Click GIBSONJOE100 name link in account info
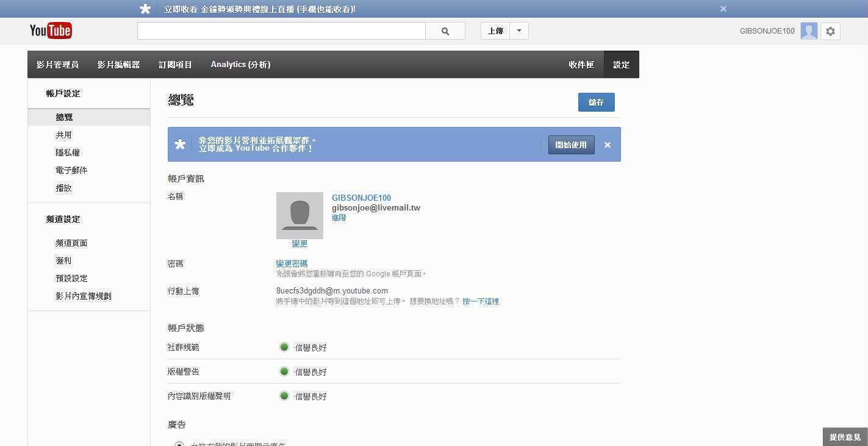This screenshot has width=868, height=446. point(361,198)
